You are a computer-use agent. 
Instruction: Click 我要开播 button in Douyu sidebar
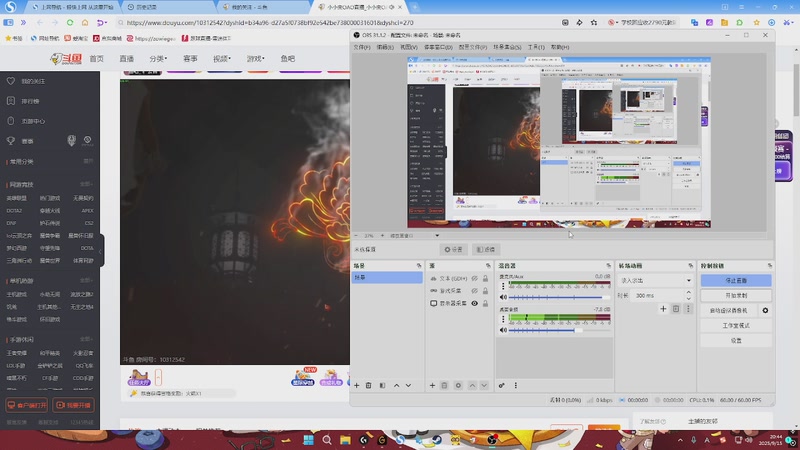(x=73, y=405)
